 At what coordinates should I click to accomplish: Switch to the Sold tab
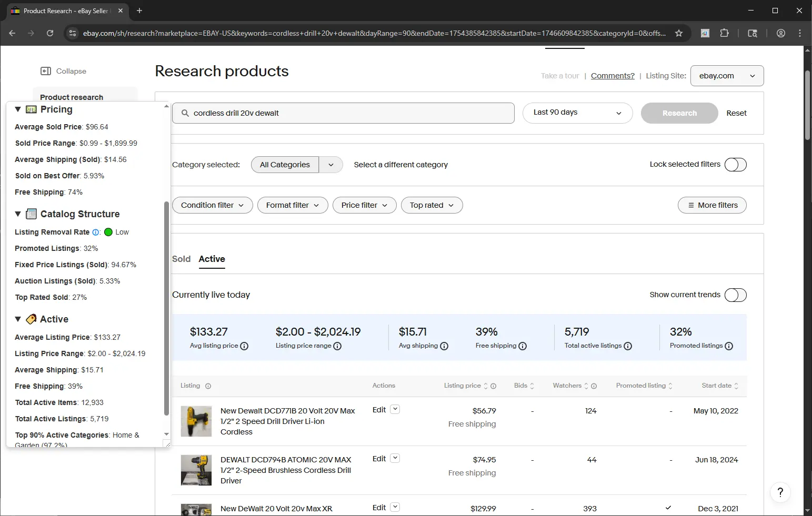pos(181,259)
